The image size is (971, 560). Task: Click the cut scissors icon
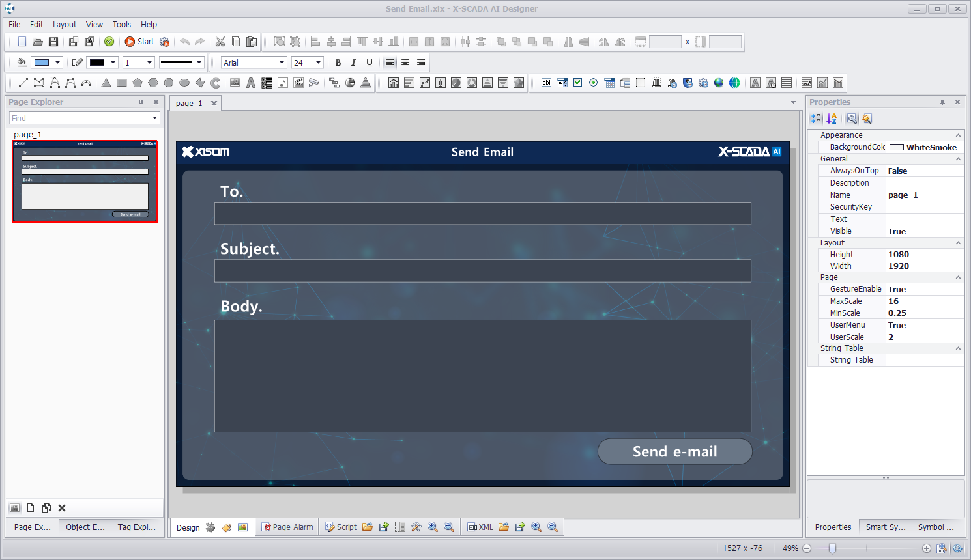[x=220, y=42]
